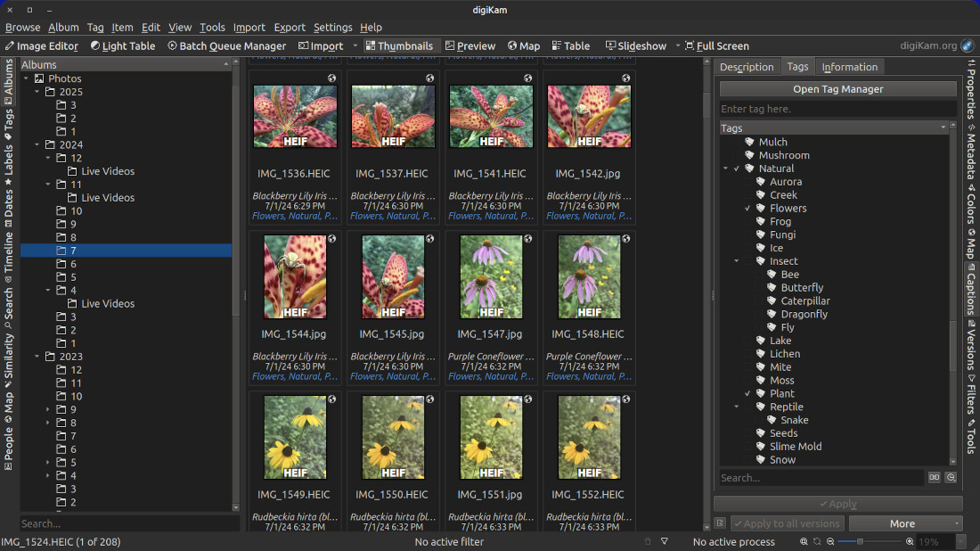Collapse the Natural tag tree node
The height and width of the screenshot is (551, 980).
pos(725,168)
